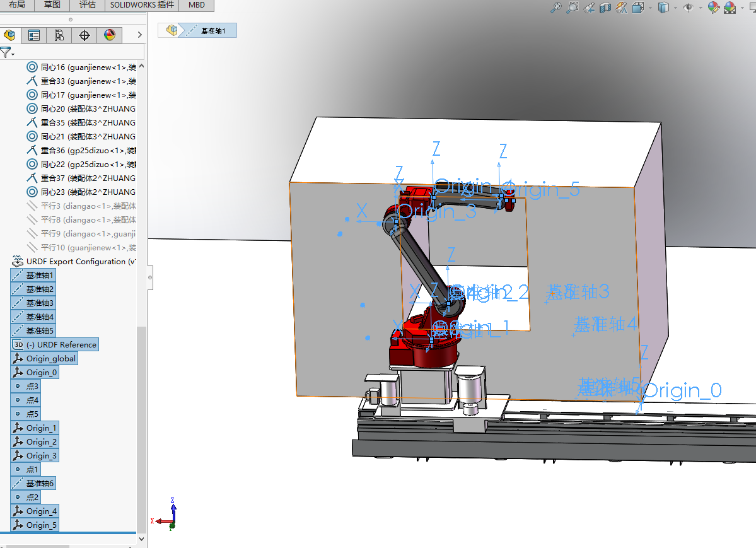Switch to the 评估 ribbon tab
Image resolution: width=756 pixels, height=548 pixels.
(x=87, y=5)
